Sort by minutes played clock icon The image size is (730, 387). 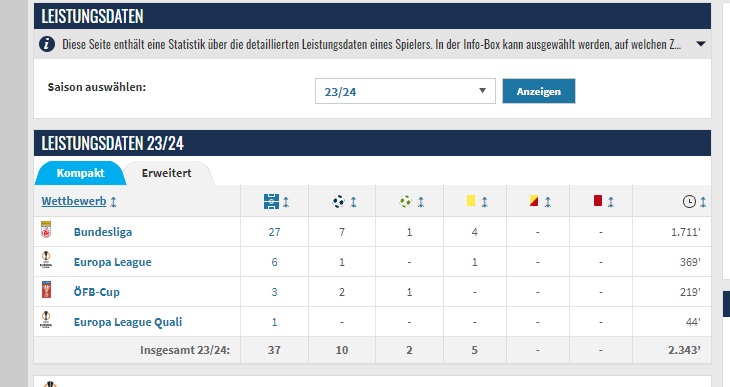tap(689, 202)
